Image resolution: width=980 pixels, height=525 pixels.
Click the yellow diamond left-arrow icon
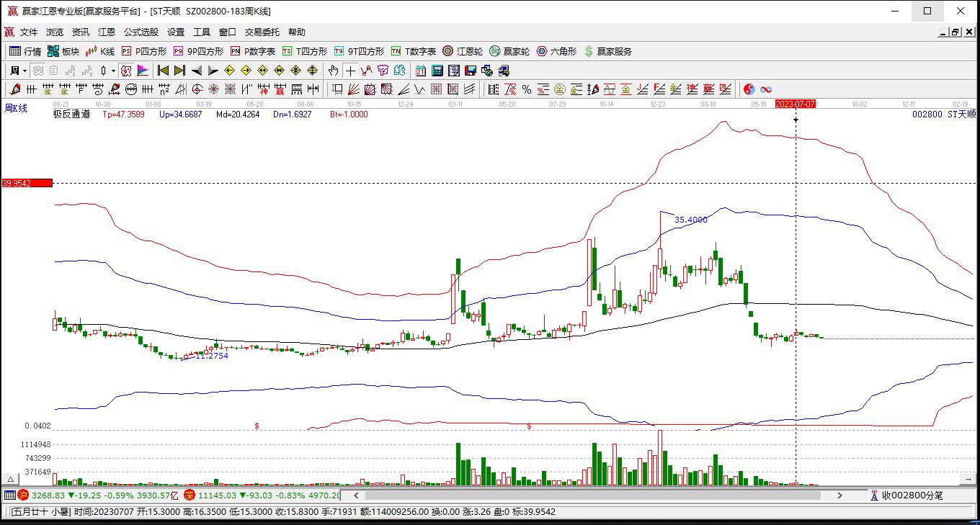click(x=230, y=71)
